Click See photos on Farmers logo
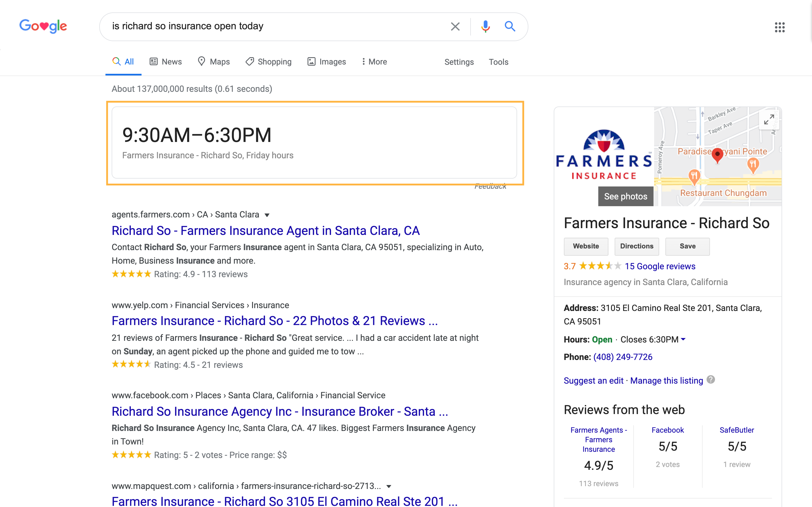 click(x=625, y=197)
